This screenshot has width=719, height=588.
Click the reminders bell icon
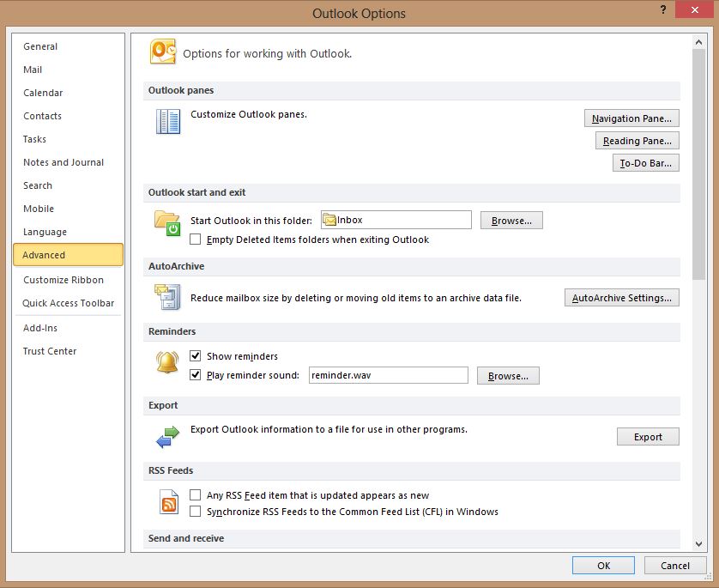click(167, 362)
